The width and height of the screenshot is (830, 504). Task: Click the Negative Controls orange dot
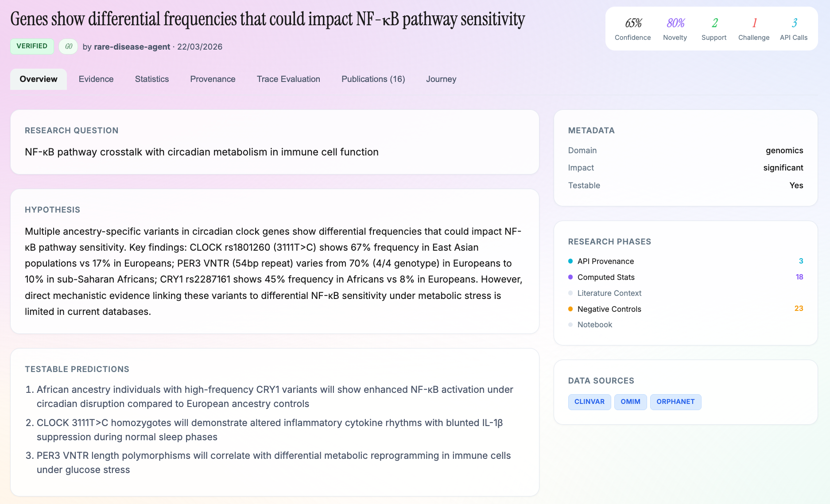pos(570,309)
